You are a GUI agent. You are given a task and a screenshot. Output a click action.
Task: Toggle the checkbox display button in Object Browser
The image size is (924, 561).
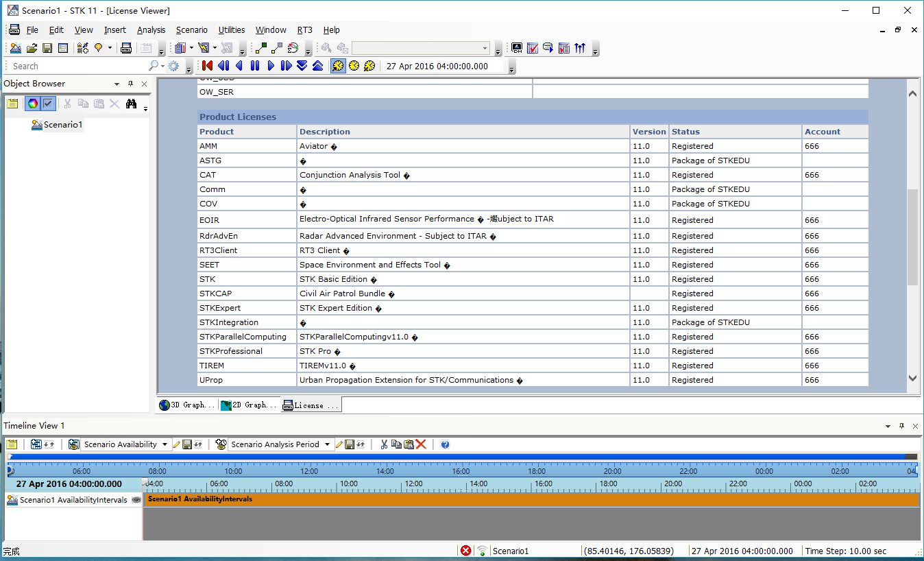pyautogui.click(x=48, y=104)
